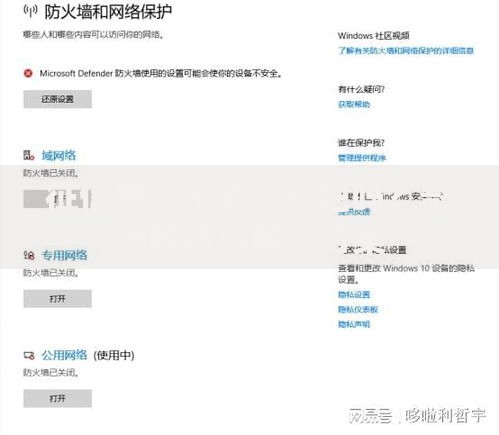The width and height of the screenshot is (499, 435).
Task: Click the 专用网络 private network icon
Action: pos(29,255)
